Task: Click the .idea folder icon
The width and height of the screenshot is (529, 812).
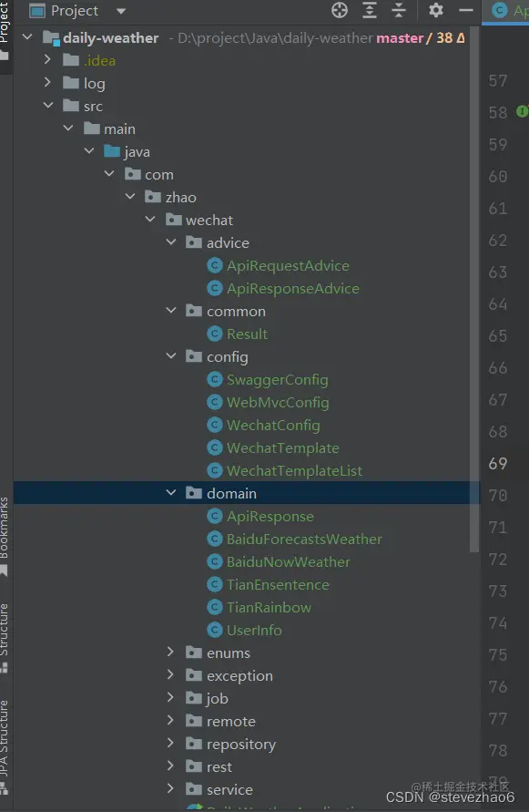Action: click(71, 60)
